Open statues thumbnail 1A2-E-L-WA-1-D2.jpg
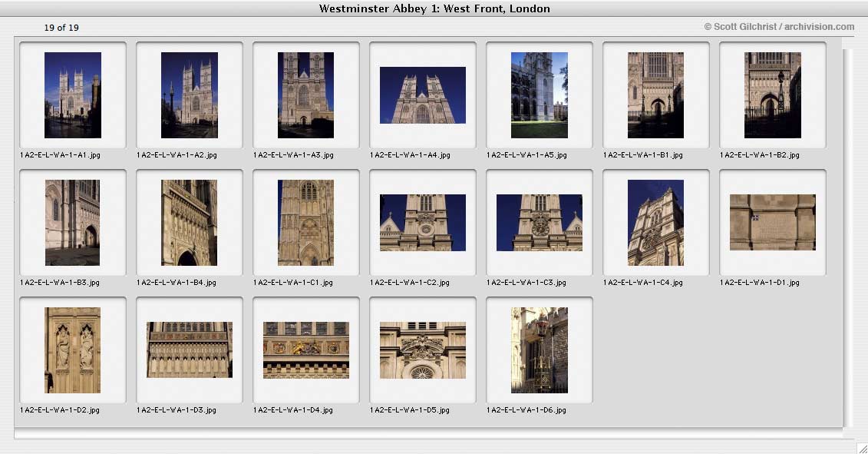The image size is (868, 454). 72,350
